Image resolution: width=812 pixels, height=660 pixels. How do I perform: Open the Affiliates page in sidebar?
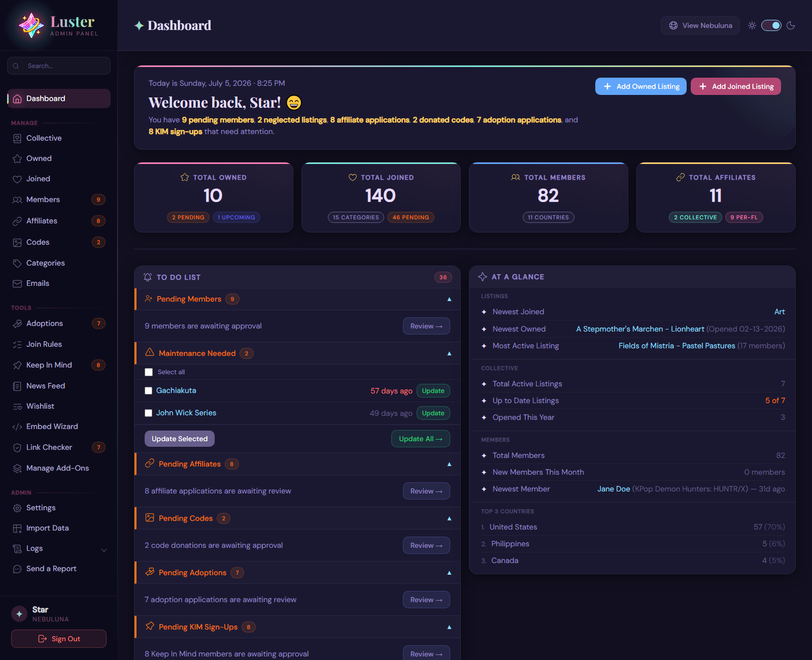click(x=59, y=221)
